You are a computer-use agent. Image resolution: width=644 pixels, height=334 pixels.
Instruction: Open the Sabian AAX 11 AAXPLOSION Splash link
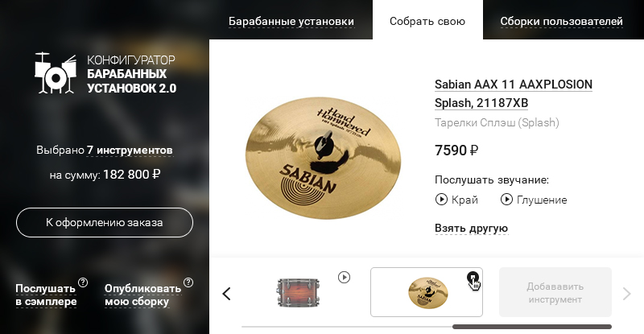(x=514, y=93)
